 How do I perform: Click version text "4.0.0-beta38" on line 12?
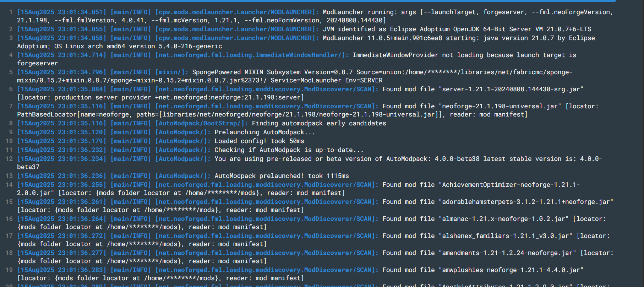tap(457, 159)
